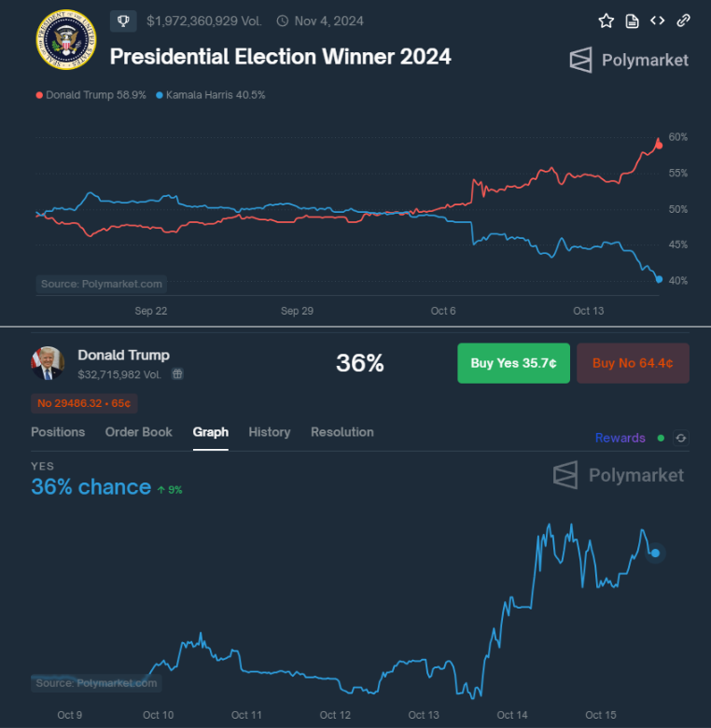The width and height of the screenshot is (711, 728).
Task: Open the document icon beside the star
Action: click(632, 21)
